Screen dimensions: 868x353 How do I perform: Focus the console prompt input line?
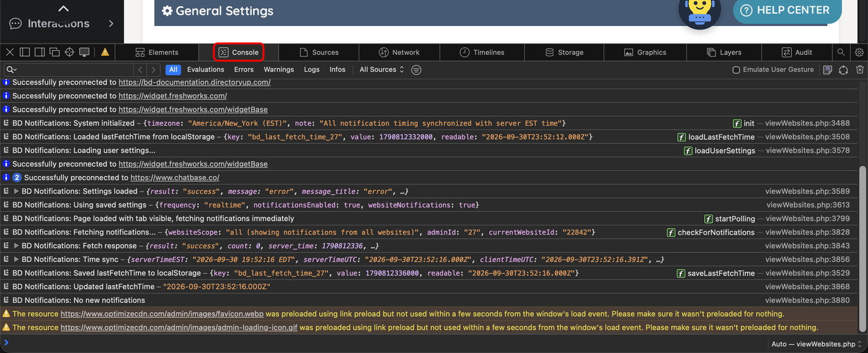(x=384, y=344)
